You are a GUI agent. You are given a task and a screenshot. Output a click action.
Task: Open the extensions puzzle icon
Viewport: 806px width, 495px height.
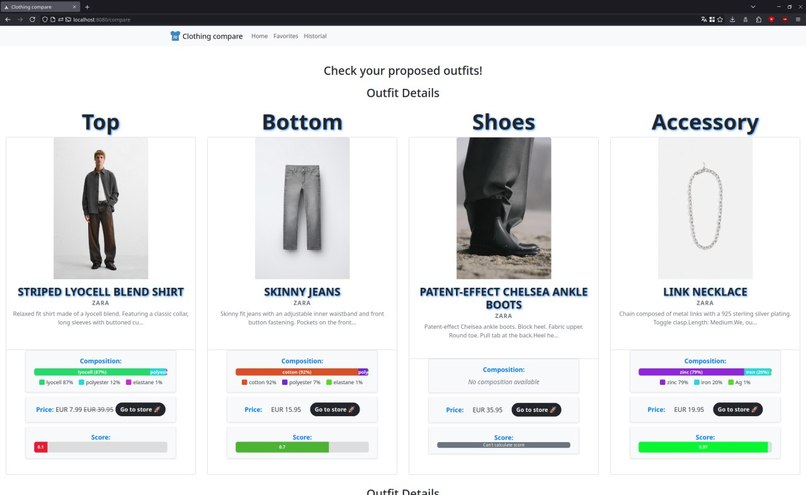click(759, 20)
